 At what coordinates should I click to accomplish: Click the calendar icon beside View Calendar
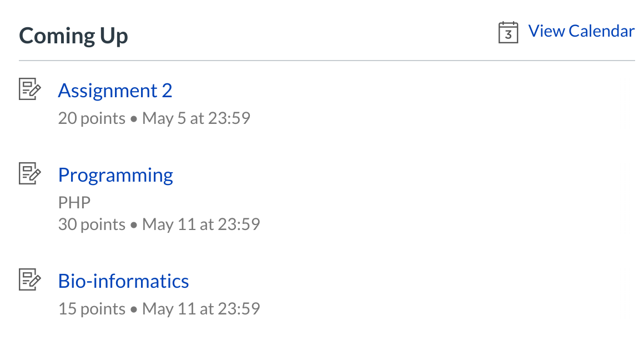pos(508,32)
